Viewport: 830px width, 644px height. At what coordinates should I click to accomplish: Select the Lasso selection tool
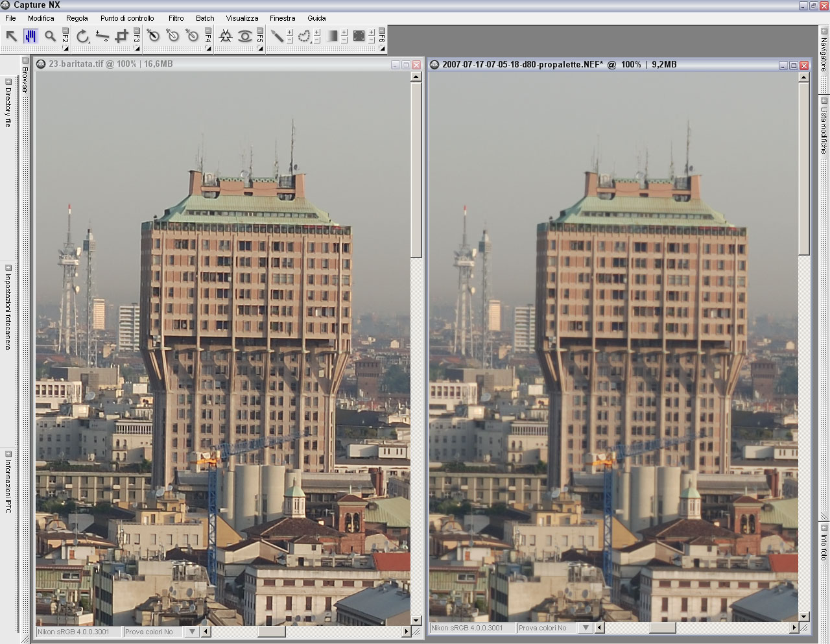304,36
